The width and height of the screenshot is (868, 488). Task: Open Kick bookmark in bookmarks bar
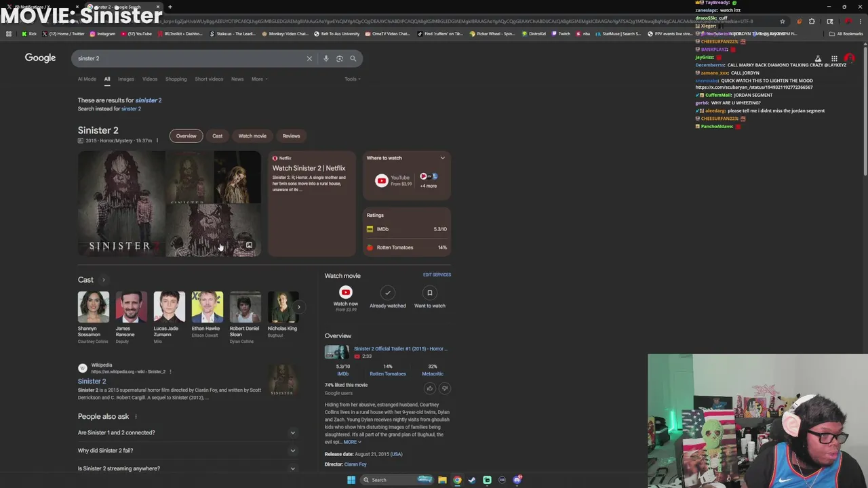[x=28, y=33]
